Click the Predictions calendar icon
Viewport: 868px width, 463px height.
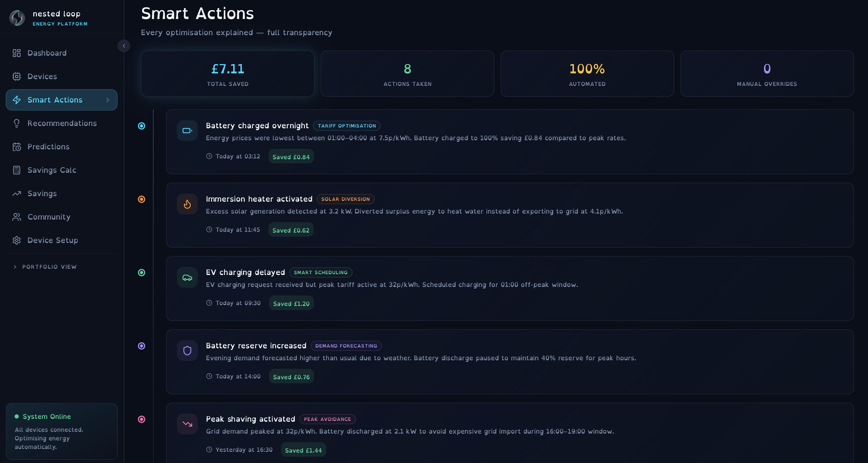(x=17, y=147)
